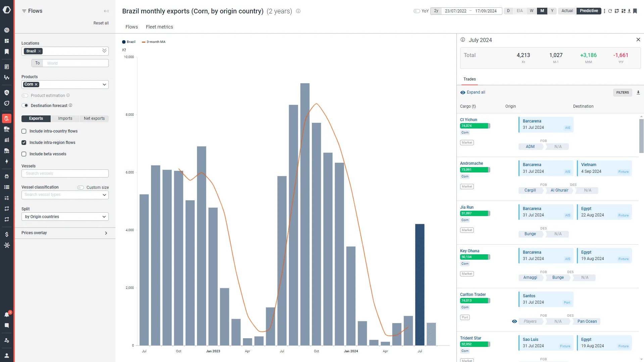
Task: Open the Split by Origin countries dropdown
Action: (x=65, y=217)
